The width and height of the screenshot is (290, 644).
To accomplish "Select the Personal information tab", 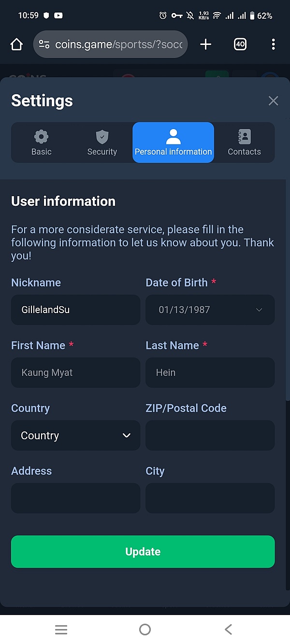I will [x=173, y=143].
